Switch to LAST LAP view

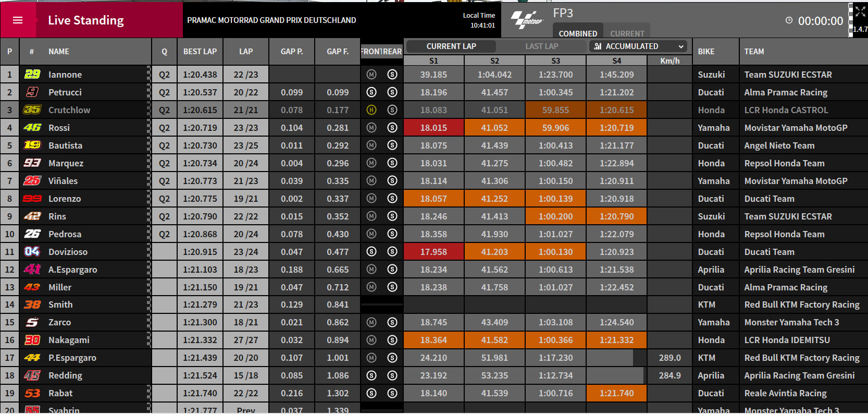(x=542, y=46)
